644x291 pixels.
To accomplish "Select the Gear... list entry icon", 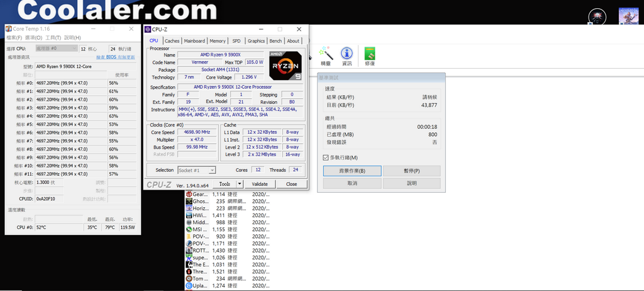I will (x=189, y=194).
